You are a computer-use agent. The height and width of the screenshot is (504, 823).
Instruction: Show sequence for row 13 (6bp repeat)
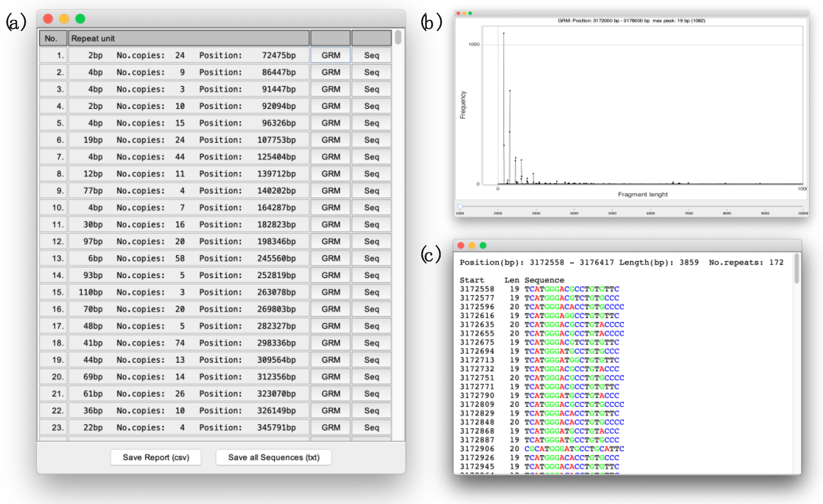coord(371,258)
